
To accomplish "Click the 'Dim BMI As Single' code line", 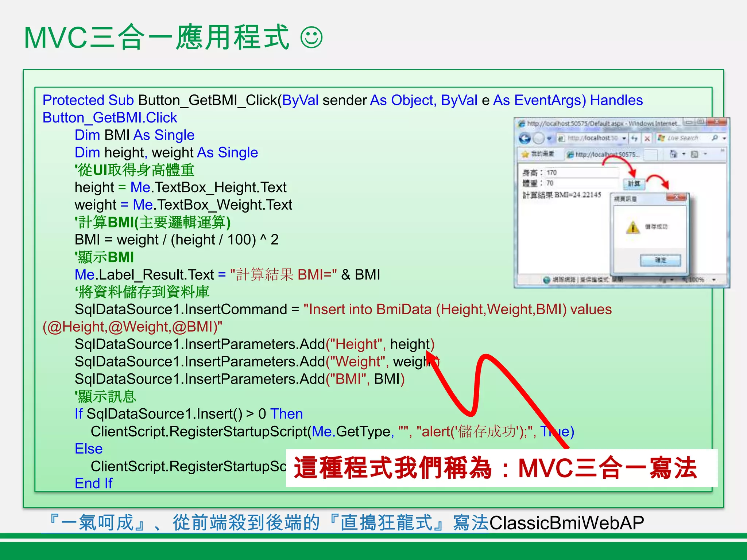I will pyautogui.click(x=134, y=135).
